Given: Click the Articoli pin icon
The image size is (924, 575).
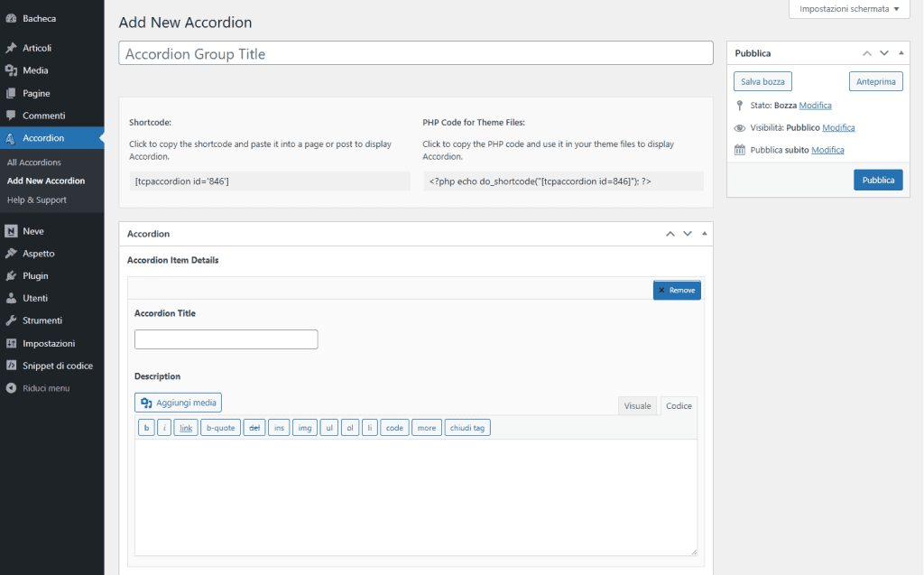Looking at the screenshot, I should coord(11,48).
